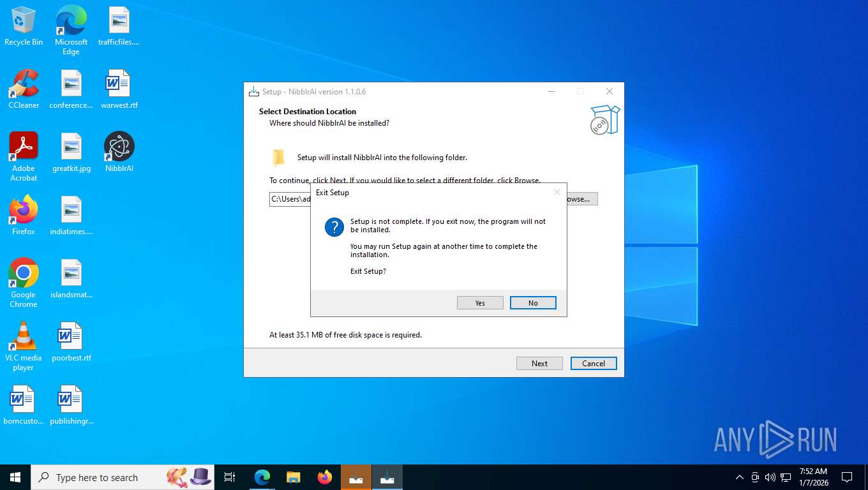Switch to the first Setup taskbar item
Image resolution: width=868 pixels, height=490 pixels.
click(356, 477)
